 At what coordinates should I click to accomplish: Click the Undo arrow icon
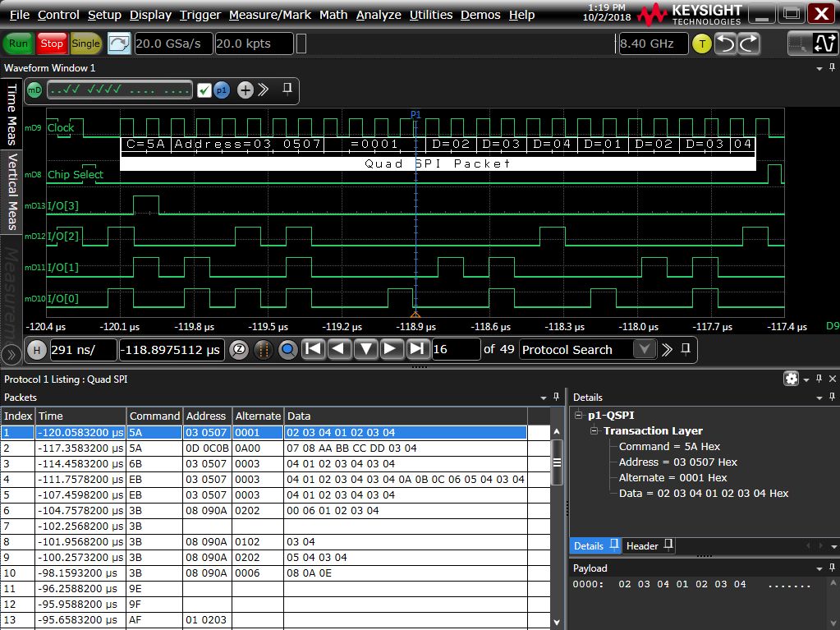pyautogui.click(x=725, y=44)
